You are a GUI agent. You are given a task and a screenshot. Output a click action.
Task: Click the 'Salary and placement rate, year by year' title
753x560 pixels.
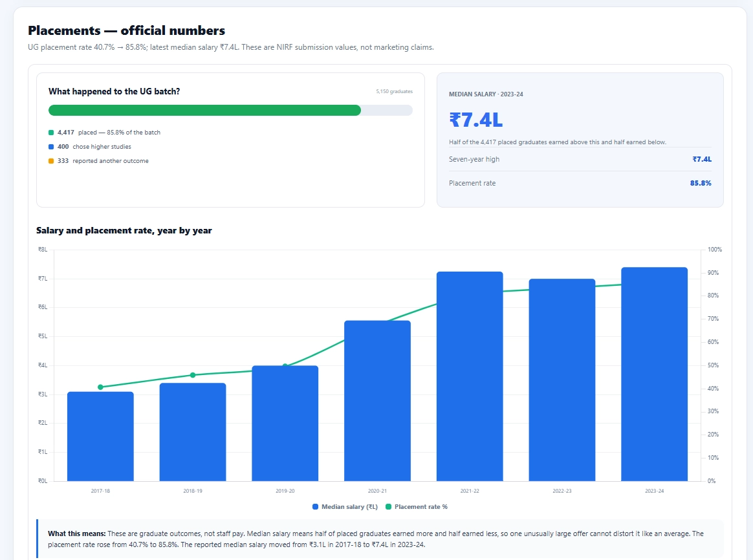124,230
